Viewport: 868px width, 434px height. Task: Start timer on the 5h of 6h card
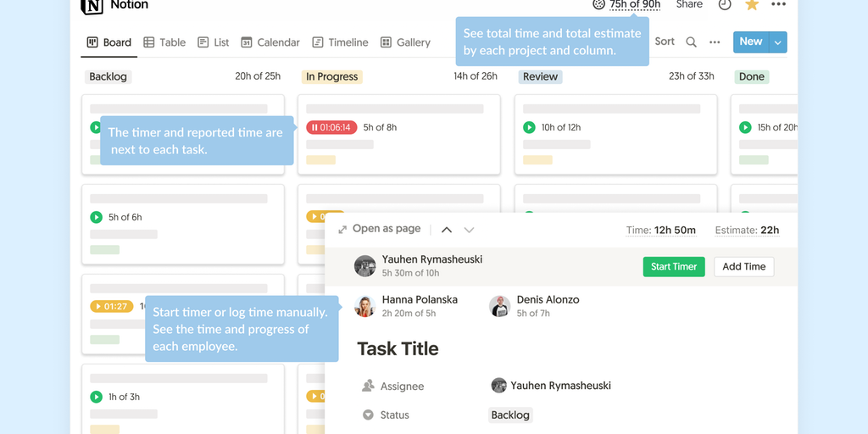(97, 218)
